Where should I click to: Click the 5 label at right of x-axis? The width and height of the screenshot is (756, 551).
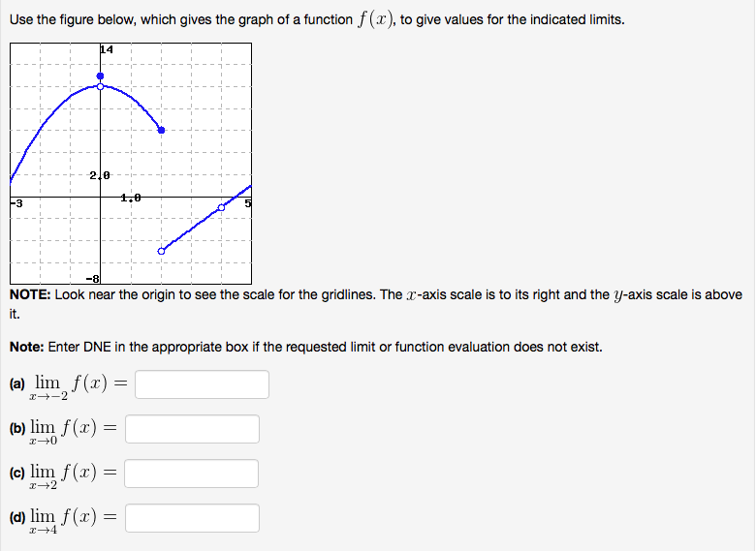click(248, 203)
